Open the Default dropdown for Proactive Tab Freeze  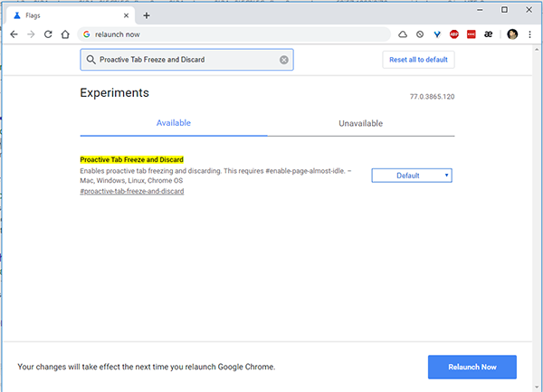(412, 176)
